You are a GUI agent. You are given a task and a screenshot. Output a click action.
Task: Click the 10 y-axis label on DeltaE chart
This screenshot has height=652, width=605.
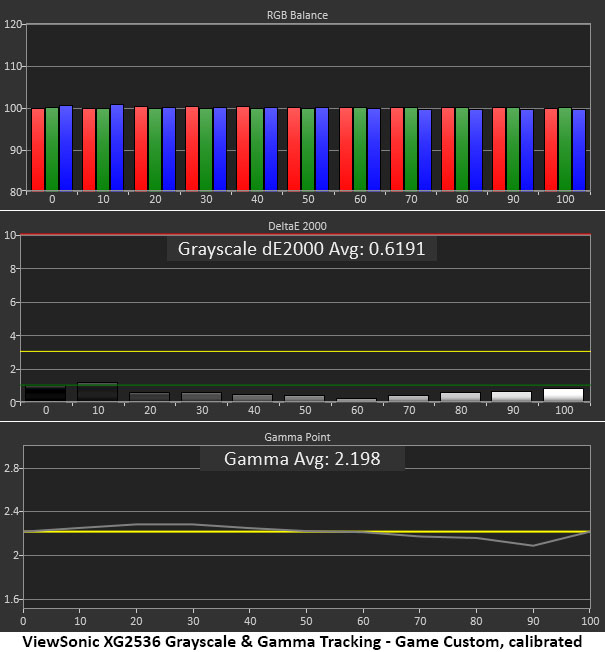click(10, 235)
